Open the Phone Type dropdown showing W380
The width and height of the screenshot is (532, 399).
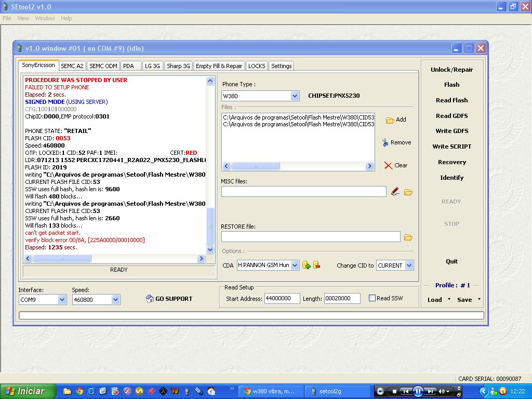[295, 96]
